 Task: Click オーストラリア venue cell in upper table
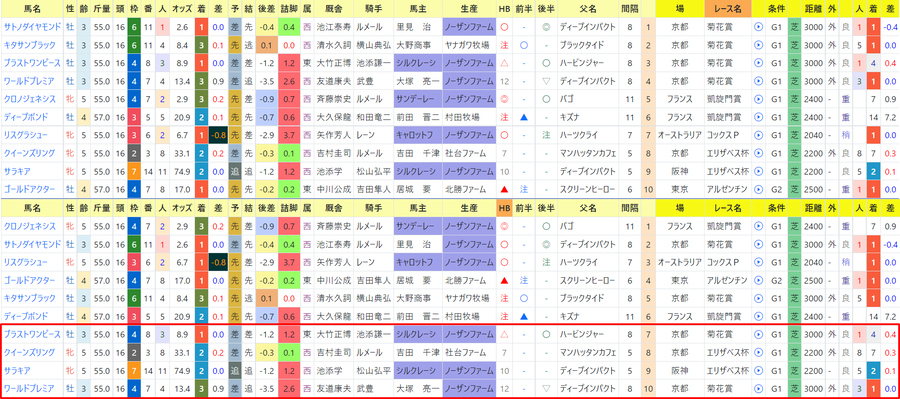[680, 135]
